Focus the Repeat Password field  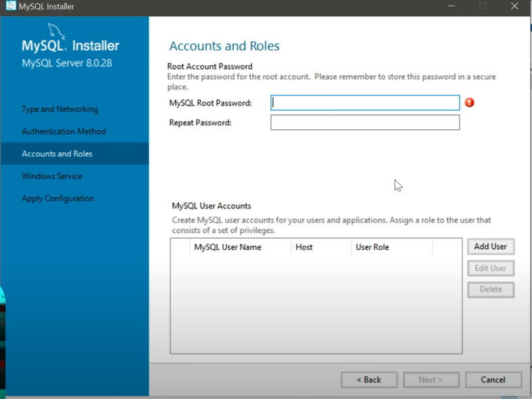click(x=365, y=122)
